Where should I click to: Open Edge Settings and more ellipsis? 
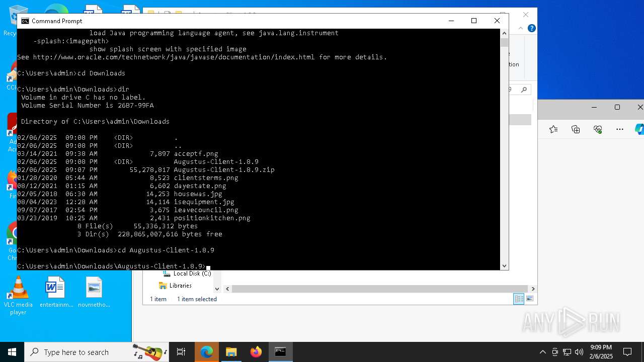click(x=620, y=129)
